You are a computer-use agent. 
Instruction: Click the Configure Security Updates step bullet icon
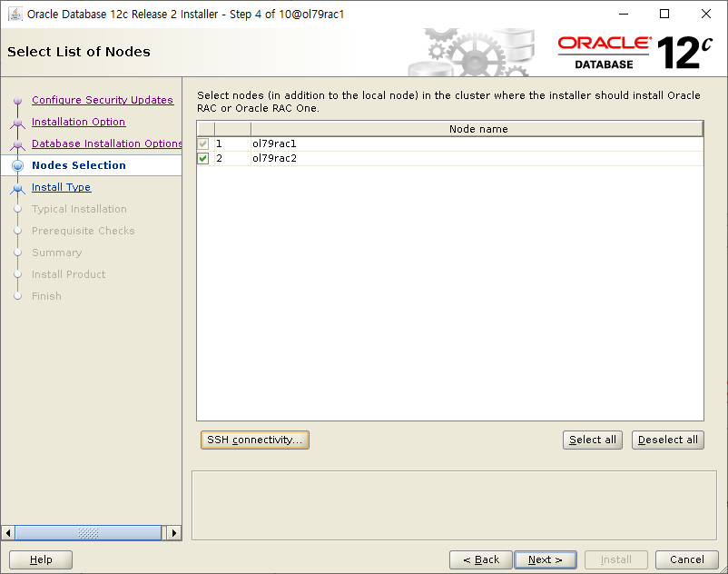pos(17,100)
